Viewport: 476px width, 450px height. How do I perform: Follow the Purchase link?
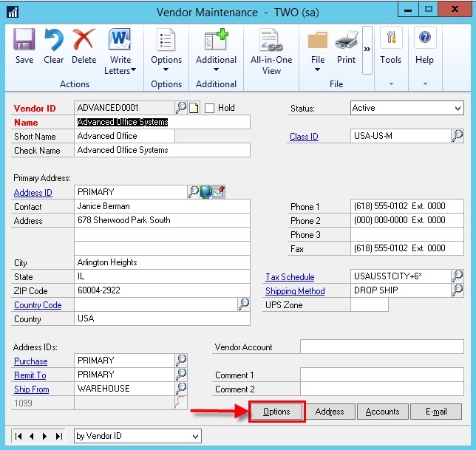tap(30, 361)
